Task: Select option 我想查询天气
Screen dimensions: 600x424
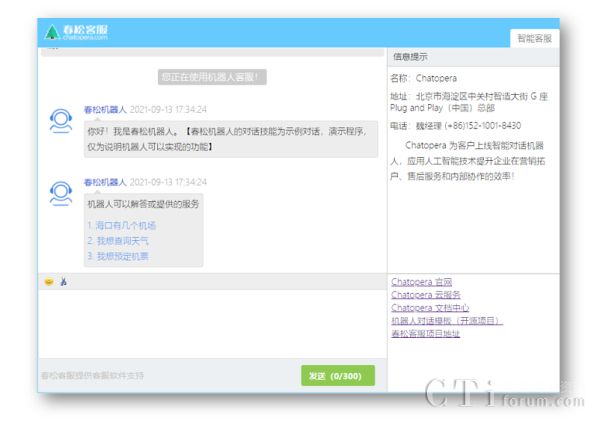Action: tap(117, 240)
